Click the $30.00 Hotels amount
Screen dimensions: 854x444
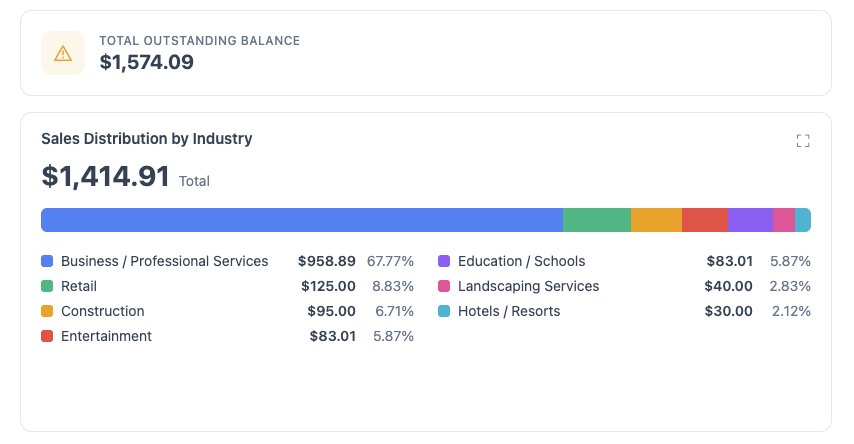point(728,312)
